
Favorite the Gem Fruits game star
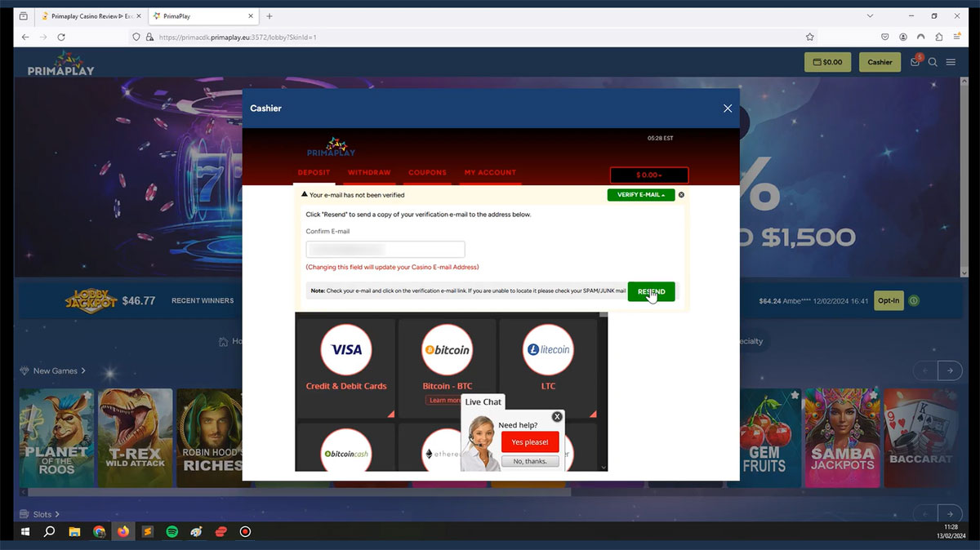794,396
